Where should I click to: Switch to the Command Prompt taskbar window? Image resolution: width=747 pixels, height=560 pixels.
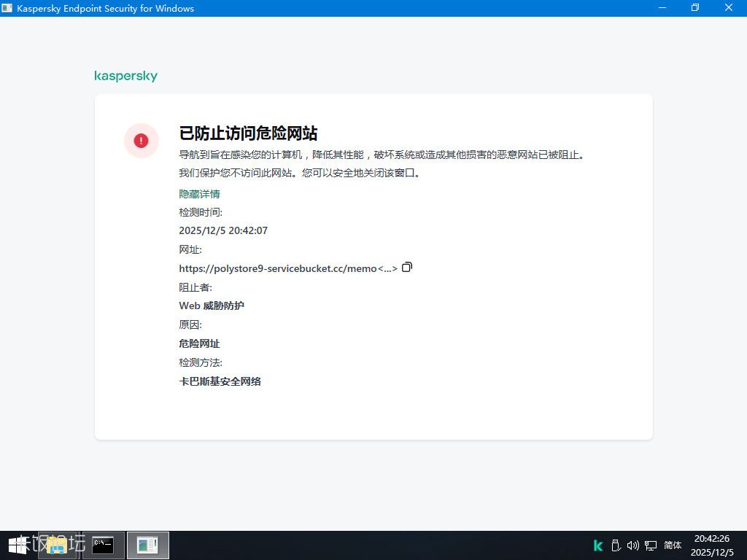(103, 545)
